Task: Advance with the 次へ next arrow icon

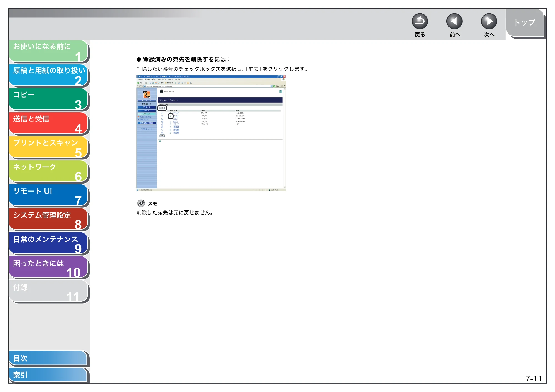Action: click(x=489, y=21)
